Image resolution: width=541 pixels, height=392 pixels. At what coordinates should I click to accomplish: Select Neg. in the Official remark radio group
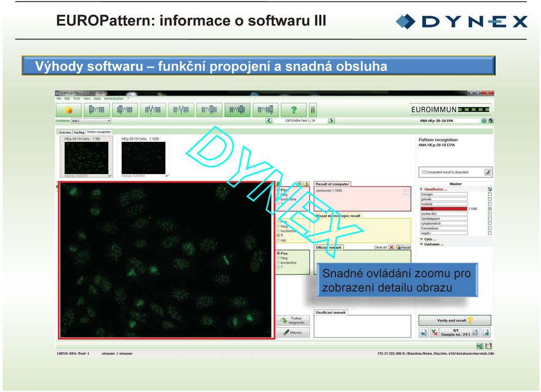coord(278,258)
